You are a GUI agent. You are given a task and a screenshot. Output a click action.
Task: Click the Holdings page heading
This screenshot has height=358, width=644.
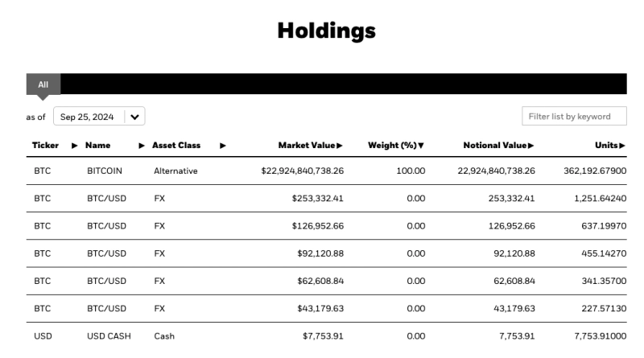tap(326, 31)
